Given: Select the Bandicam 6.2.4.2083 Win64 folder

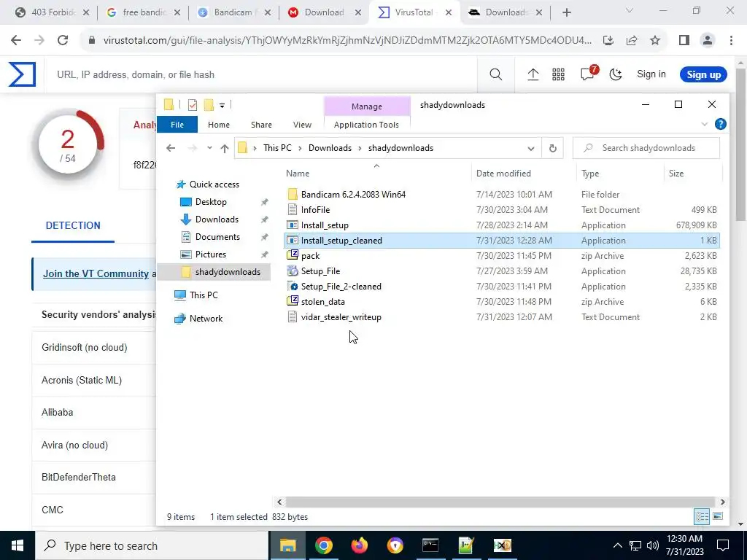Looking at the screenshot, I should [353, 194].
